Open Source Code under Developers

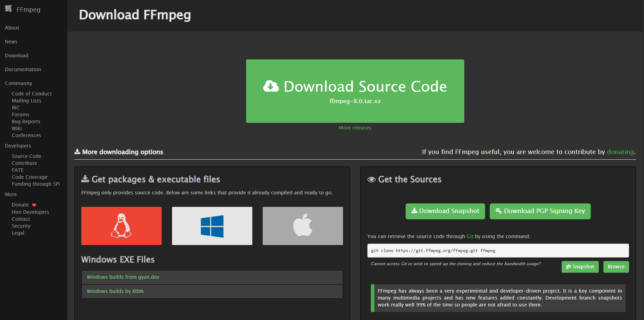pyautogui.click(x=26, y=156)
